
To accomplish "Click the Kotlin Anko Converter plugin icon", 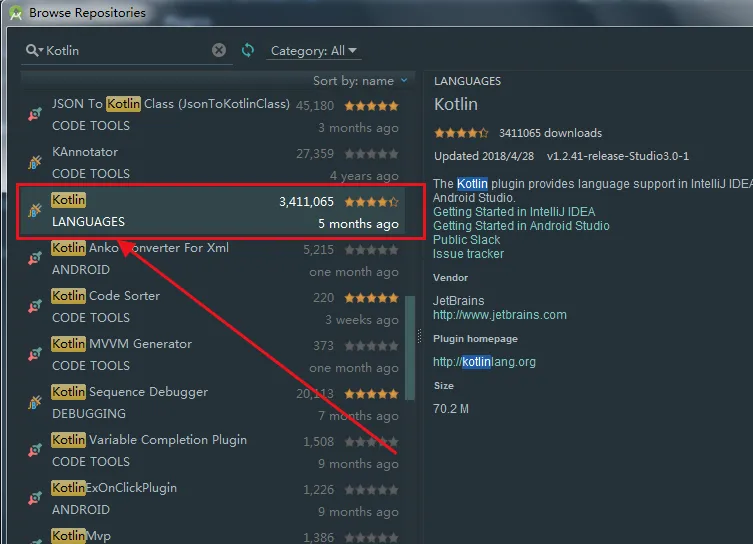I will 35,258.
